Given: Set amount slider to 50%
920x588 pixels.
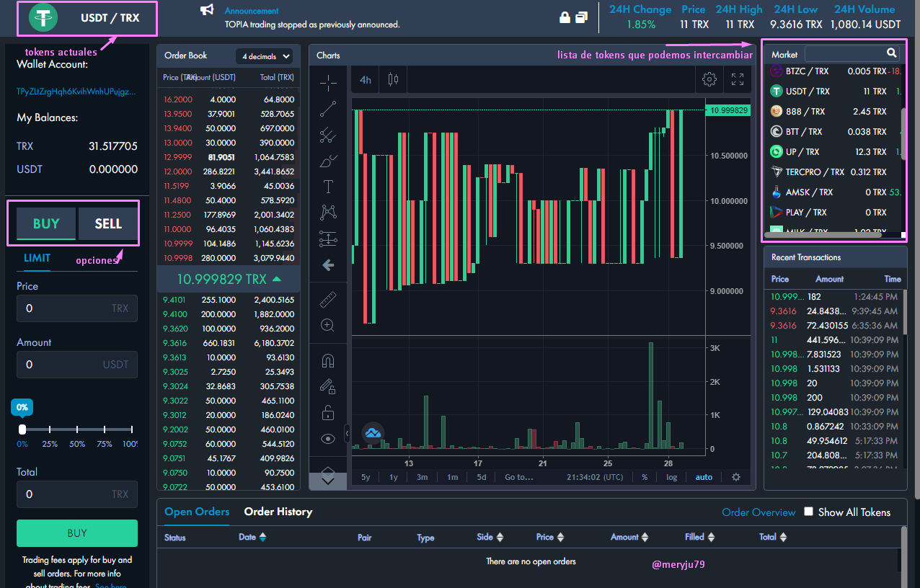Looking at the screenshot, I should (x=77, y=429).
